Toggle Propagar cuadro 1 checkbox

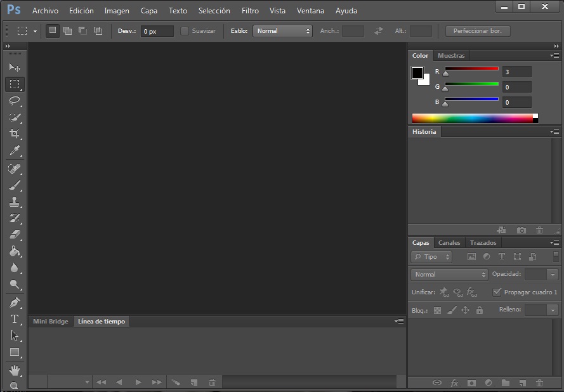pos(497,292)
